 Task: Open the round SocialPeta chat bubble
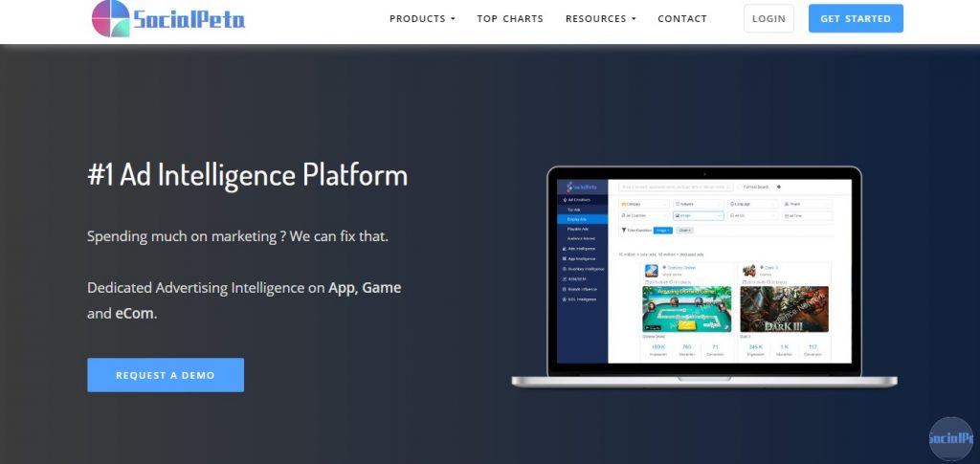coord(951,439)
